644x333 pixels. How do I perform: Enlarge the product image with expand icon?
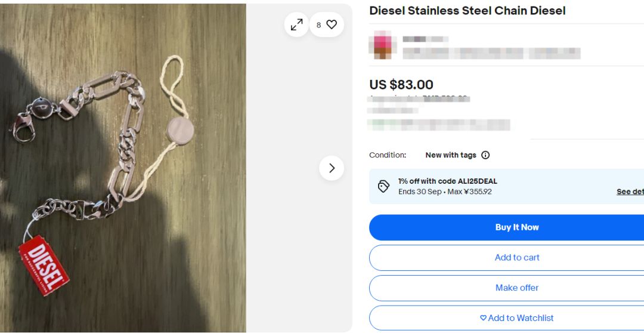point(296,24)
